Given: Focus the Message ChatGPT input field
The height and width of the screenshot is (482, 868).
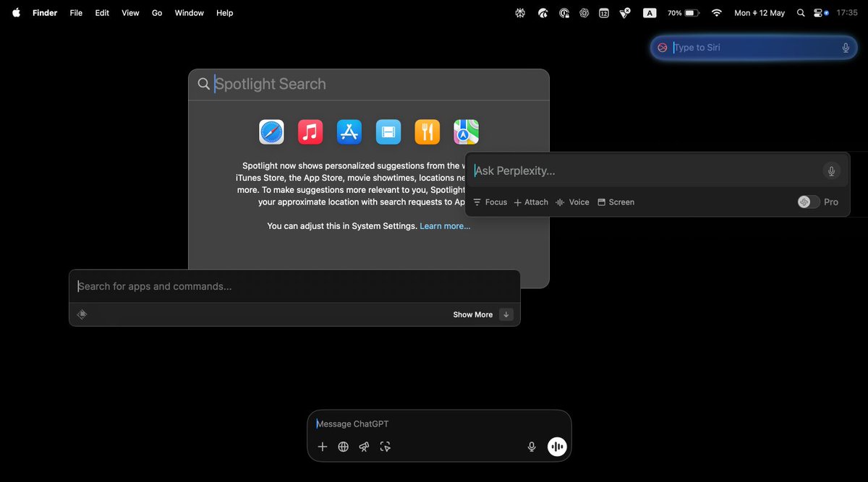Looking at the screenshot, I should [439, 424].
